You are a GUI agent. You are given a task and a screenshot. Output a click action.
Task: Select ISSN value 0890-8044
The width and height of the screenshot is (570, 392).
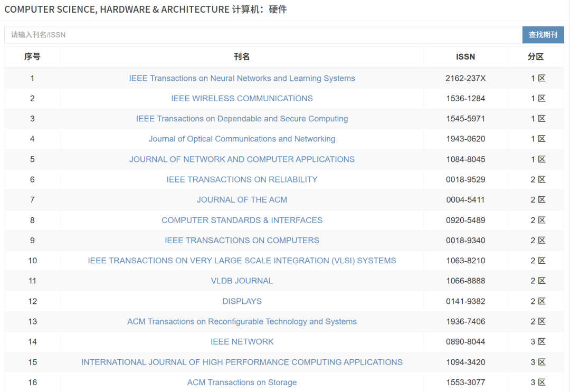click(x=465, y=341)
